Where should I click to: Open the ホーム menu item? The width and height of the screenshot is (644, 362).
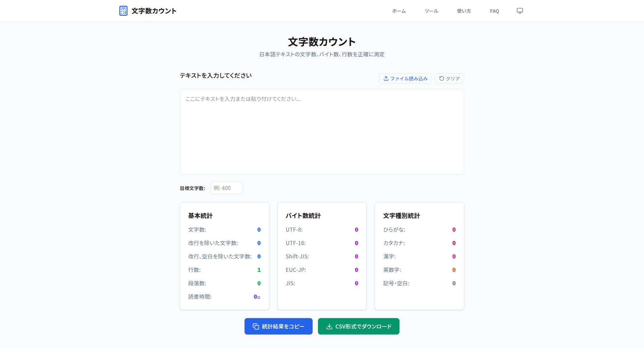click(399, 11)
